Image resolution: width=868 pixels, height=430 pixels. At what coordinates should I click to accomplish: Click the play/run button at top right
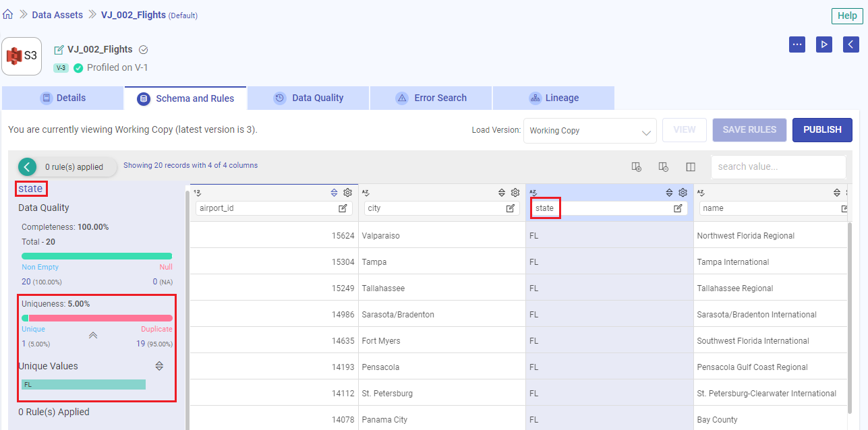823,44
